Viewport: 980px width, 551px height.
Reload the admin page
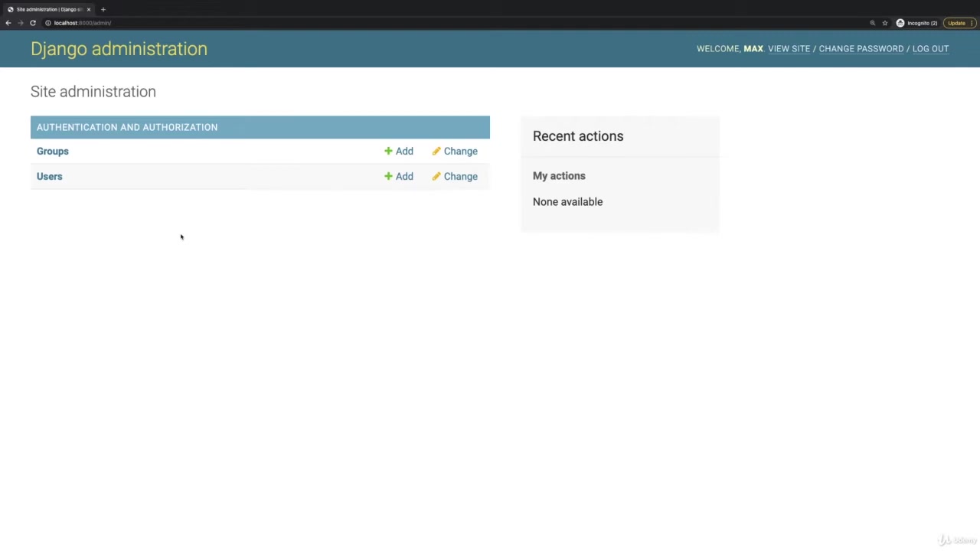pyautogui.click(x=33, y=23)
